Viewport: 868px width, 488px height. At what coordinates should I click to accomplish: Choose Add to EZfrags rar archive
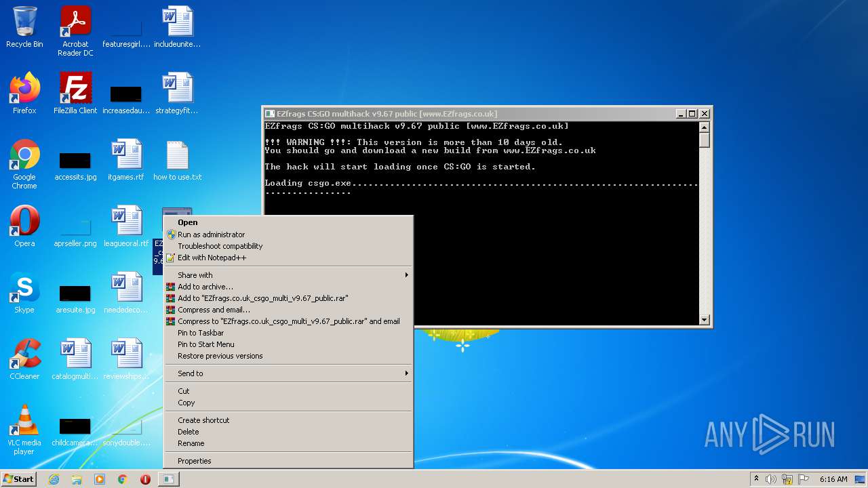[288, 298]
